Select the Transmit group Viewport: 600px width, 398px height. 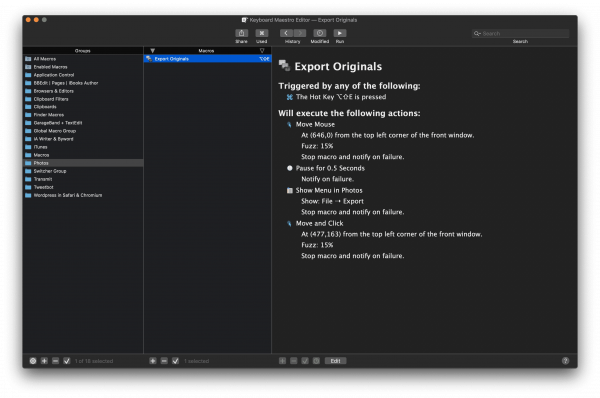click(83, 179)
